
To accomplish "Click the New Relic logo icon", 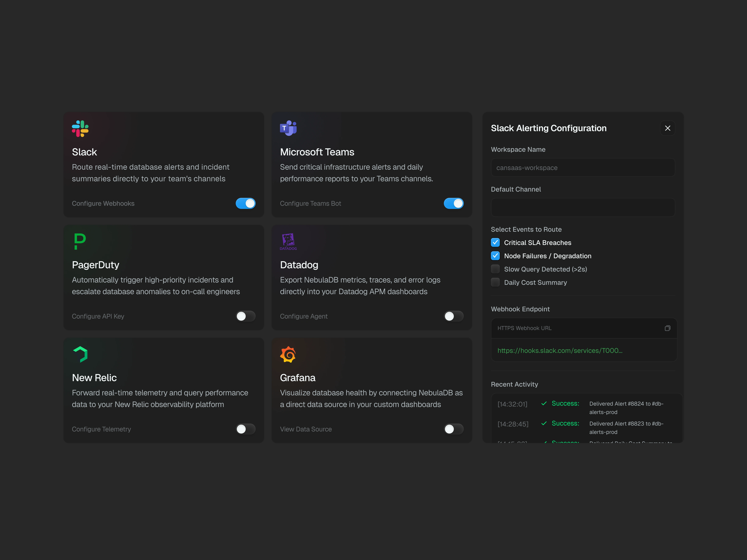I will click(x=80, y=354).
